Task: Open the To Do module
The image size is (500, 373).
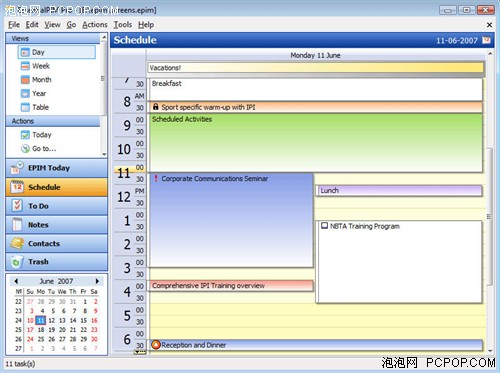Action: coord(57,206)
